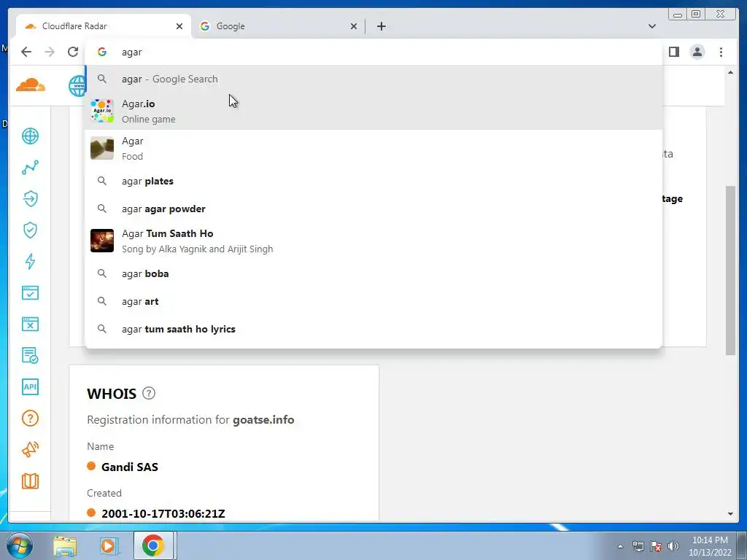Choose the 'agar agar powder' suggestion
747x560 pixels.
(373, 209)
